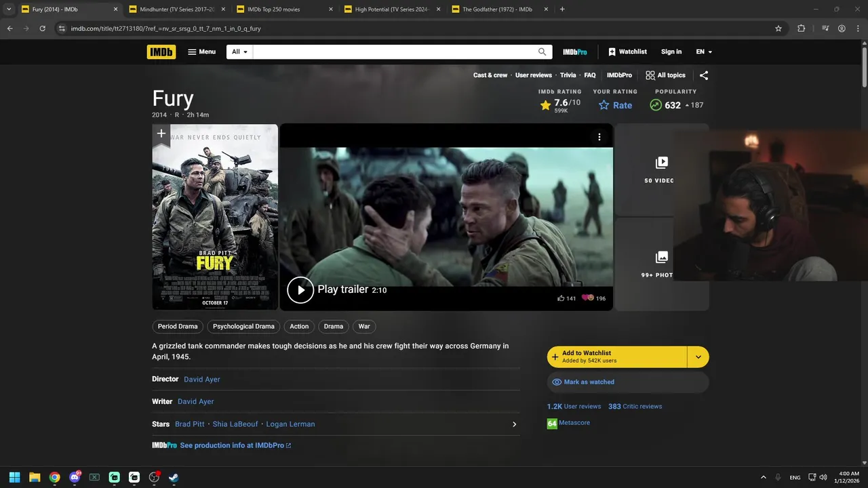
Task: Open the tab search dropdown arrow
Action: (9, 9)
